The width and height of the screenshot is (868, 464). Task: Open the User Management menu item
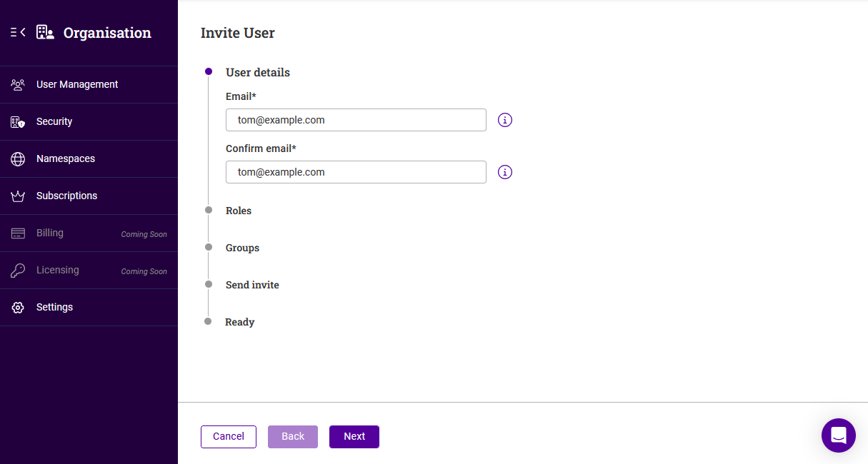tap(89, 84)
